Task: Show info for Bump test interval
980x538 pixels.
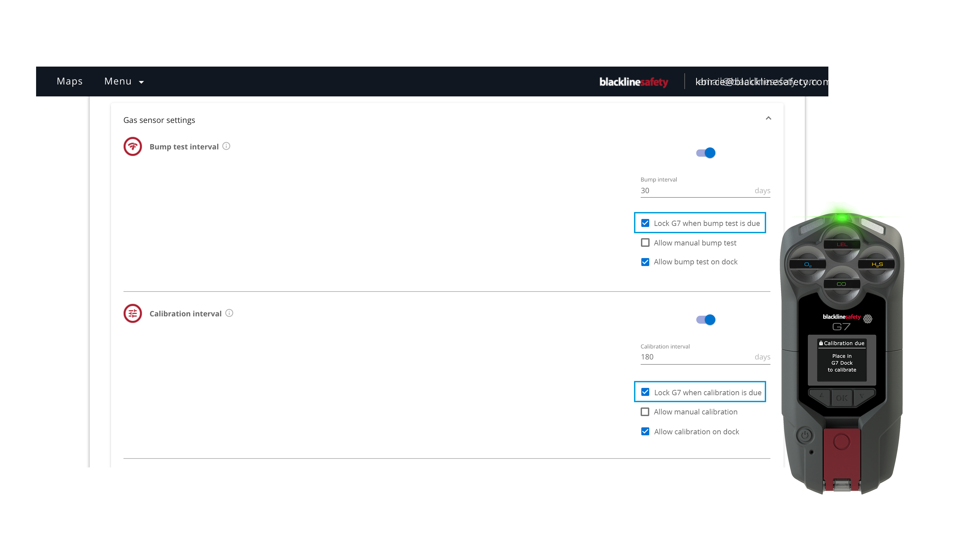Action: (x=226, y=146)
